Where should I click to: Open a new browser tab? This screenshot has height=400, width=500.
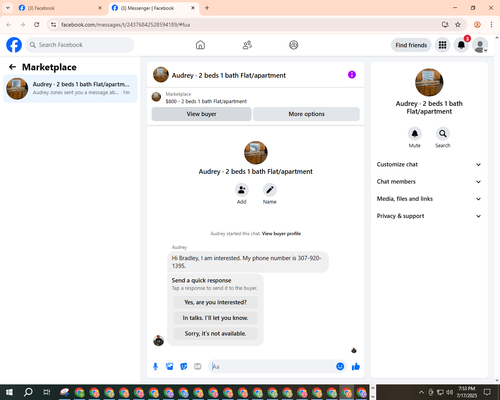[207, 8]
